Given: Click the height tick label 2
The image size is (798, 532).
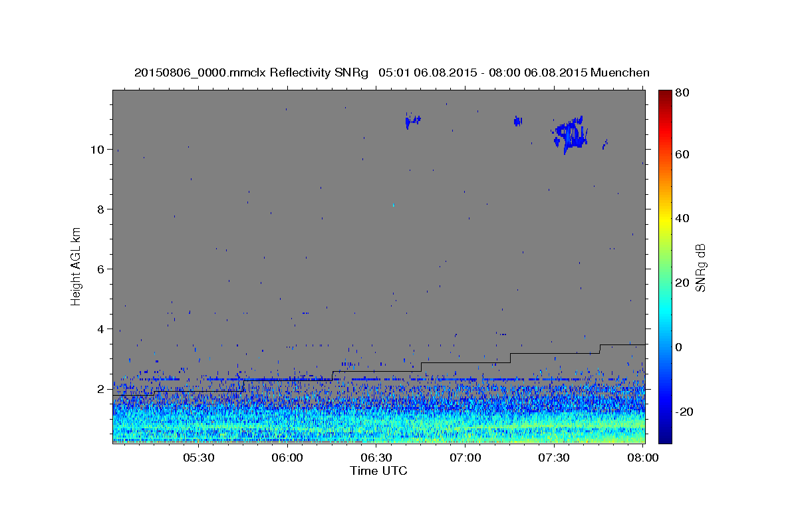Looking at the screenshot, I should (x=100, y=389).
